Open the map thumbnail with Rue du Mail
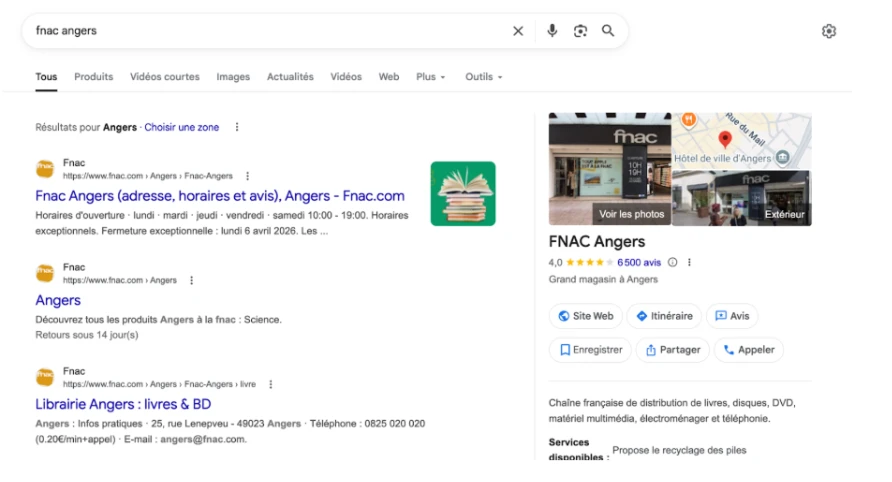The width and height of the screenshot is (892, 482). tap(742, 141)
